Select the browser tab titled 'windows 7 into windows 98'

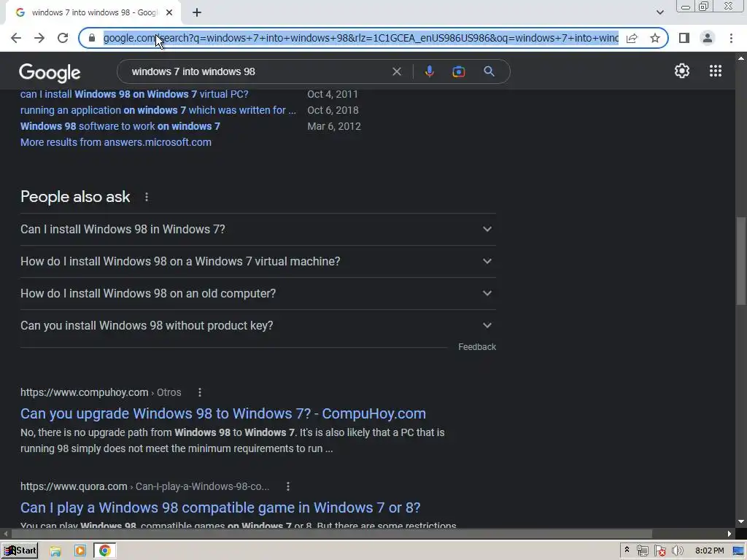coord(93,13)
